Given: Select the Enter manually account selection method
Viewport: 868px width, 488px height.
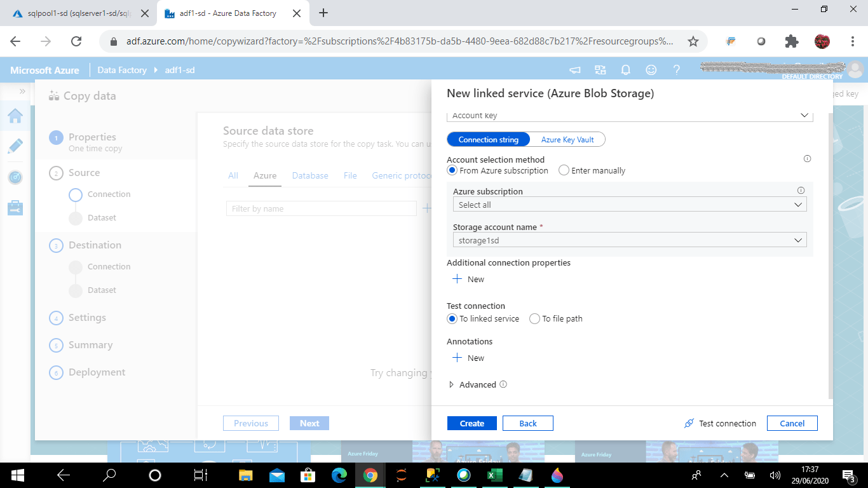Looking at the screenshot, I should click(x=564, y=170).
